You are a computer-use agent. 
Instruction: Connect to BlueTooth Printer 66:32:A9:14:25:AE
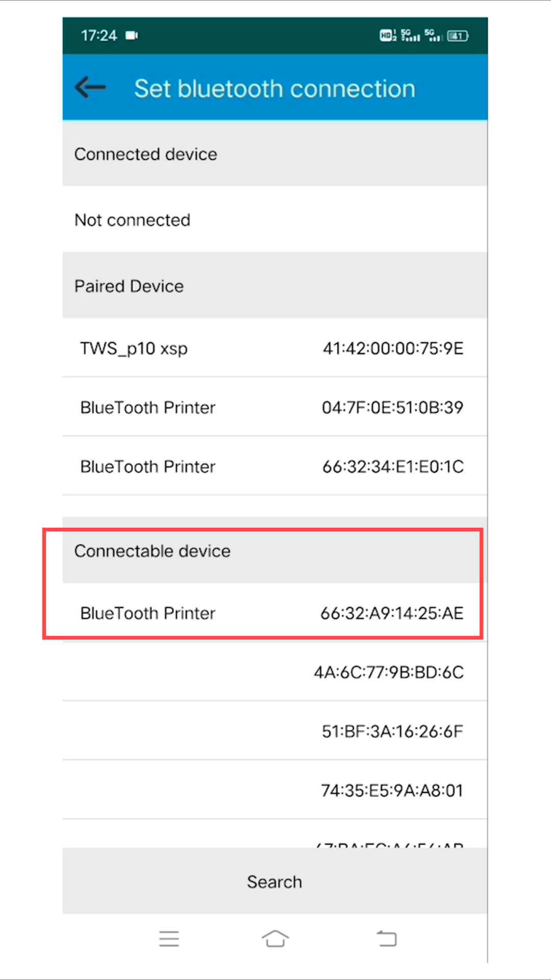pos(274,612)
